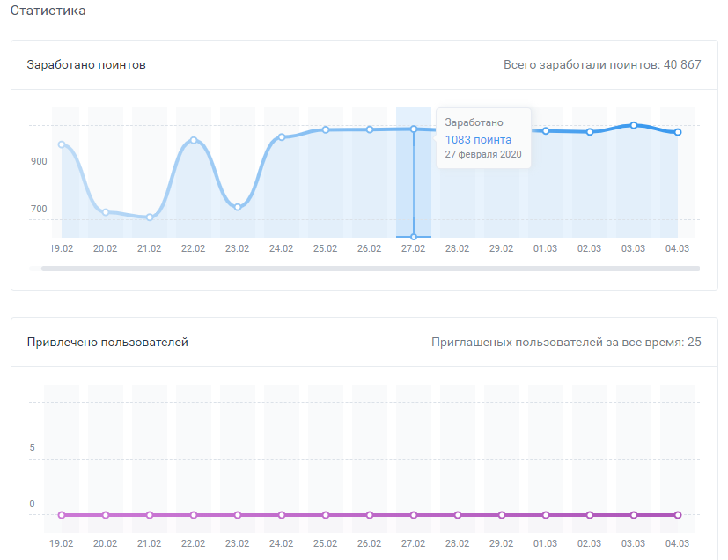Click the 24.02 point on the users chart
Image resolution: width=728 pixels, height=560 pixels.
click(282, 515)
